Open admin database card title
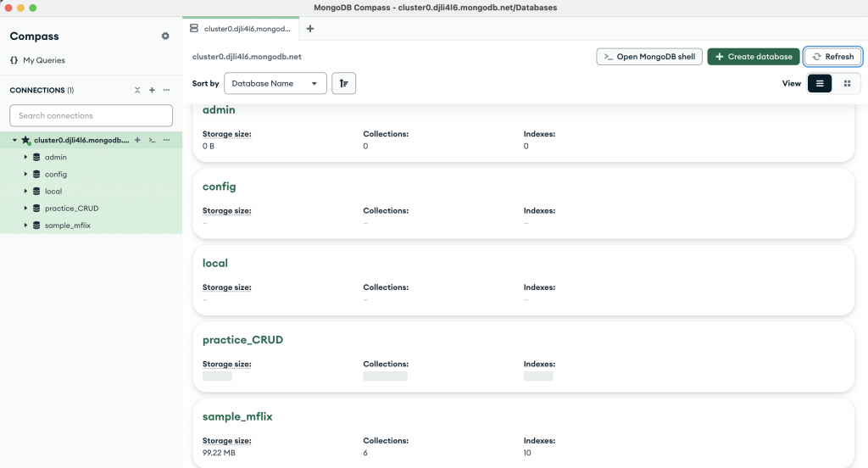 [219, 110]
